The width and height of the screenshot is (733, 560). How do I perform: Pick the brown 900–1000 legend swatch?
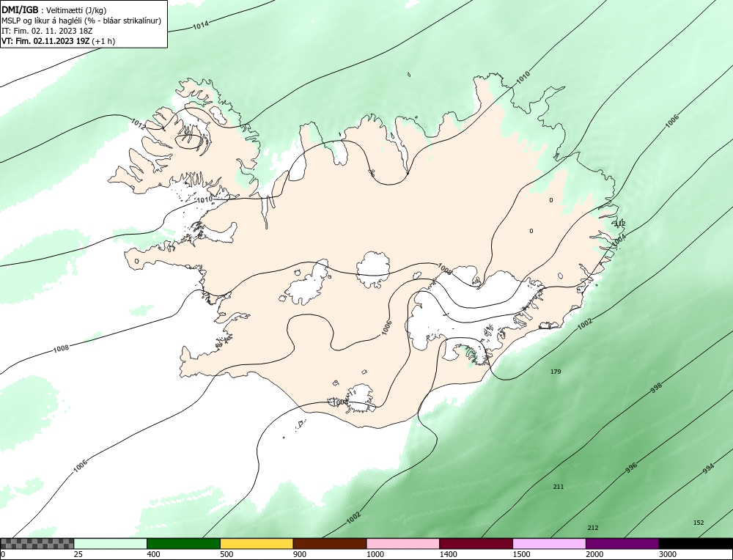[x=330, y=544]
